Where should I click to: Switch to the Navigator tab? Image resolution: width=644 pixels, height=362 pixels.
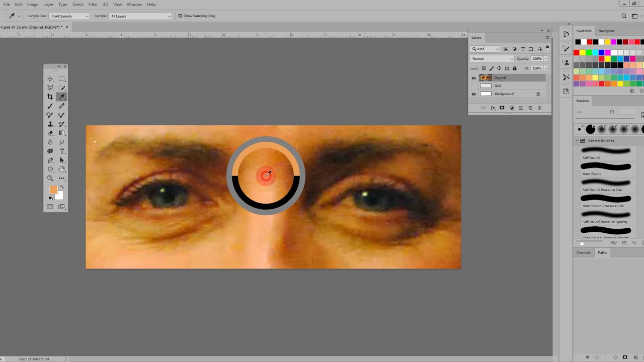(x=606, y=31)
